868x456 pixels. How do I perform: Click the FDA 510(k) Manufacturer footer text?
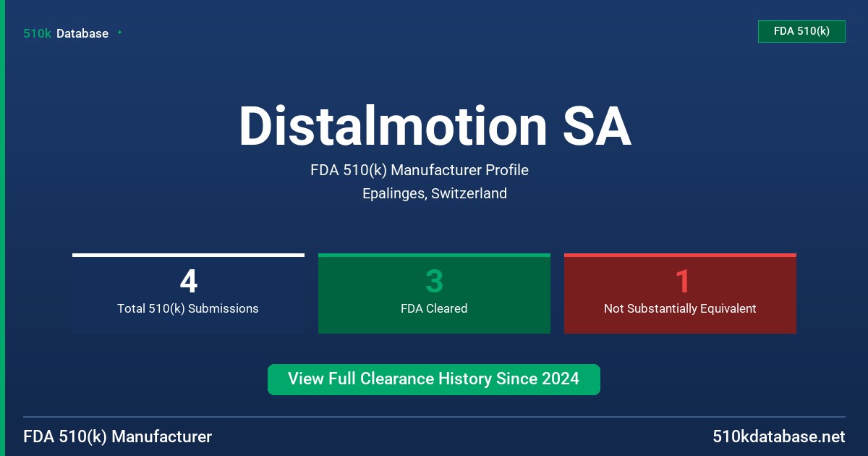point(118,437)
